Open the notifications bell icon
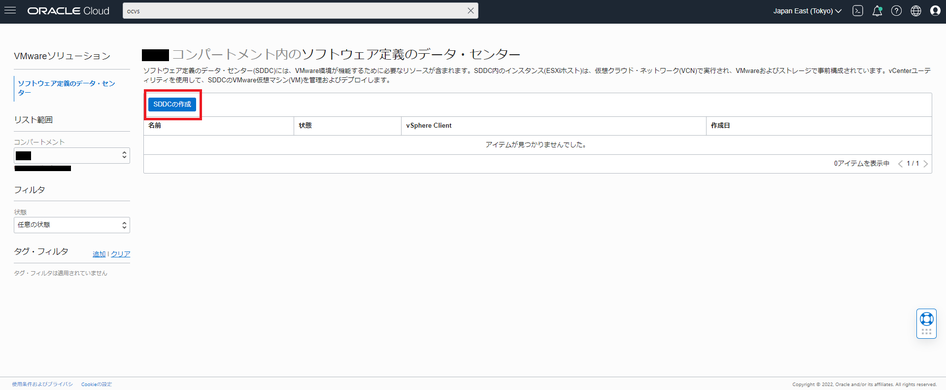Viewport: 946px width, 390px height. coord(877,11)
